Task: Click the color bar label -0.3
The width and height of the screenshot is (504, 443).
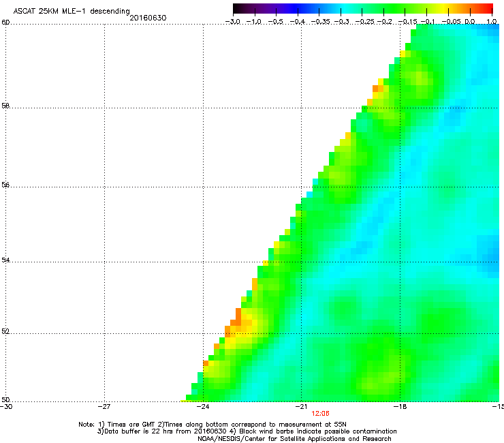Action: (x=341, y=22)
